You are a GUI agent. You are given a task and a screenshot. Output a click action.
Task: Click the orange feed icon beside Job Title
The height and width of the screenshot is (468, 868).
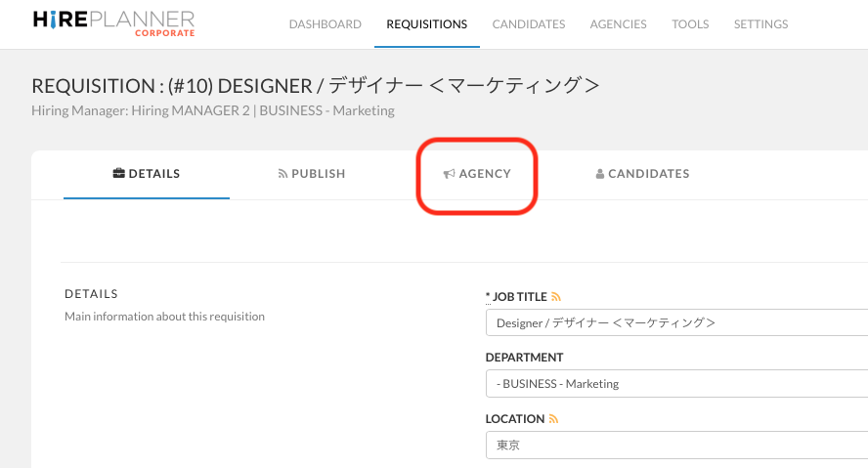556,296
